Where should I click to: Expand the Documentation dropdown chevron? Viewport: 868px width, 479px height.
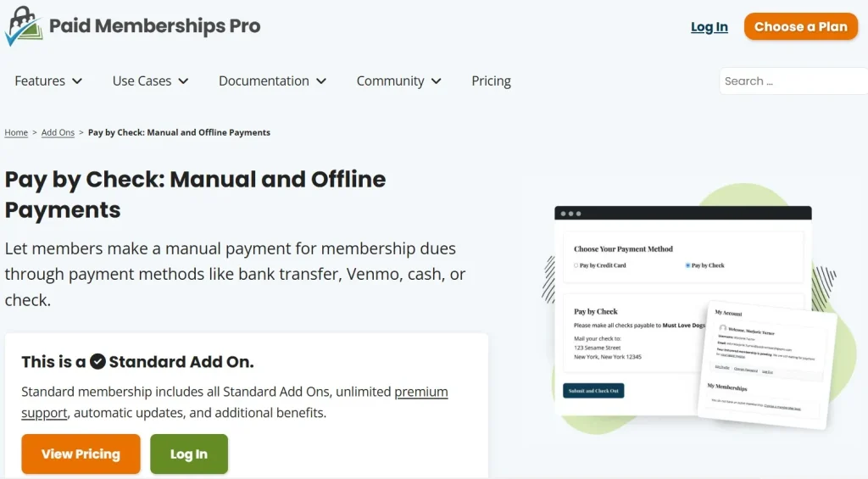coord(321,81)
